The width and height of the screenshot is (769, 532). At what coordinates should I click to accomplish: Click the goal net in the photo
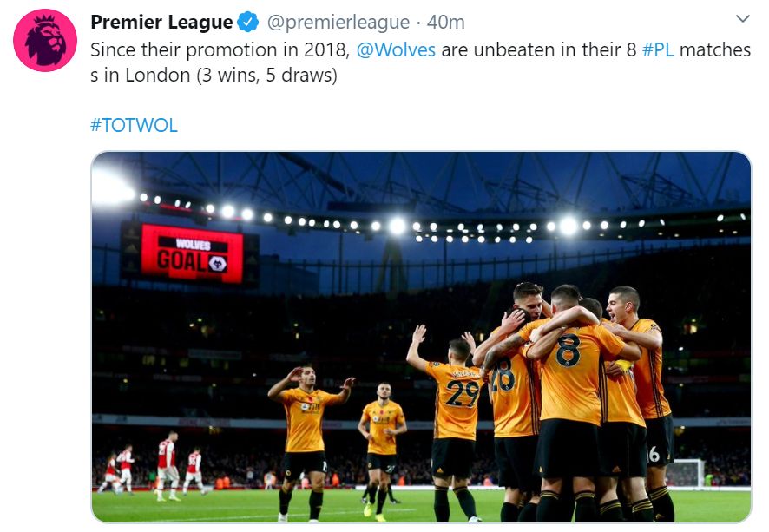click(686, 473)
